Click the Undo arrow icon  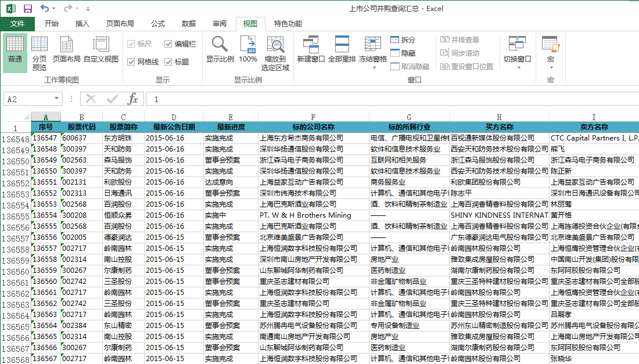click(44, 8)
